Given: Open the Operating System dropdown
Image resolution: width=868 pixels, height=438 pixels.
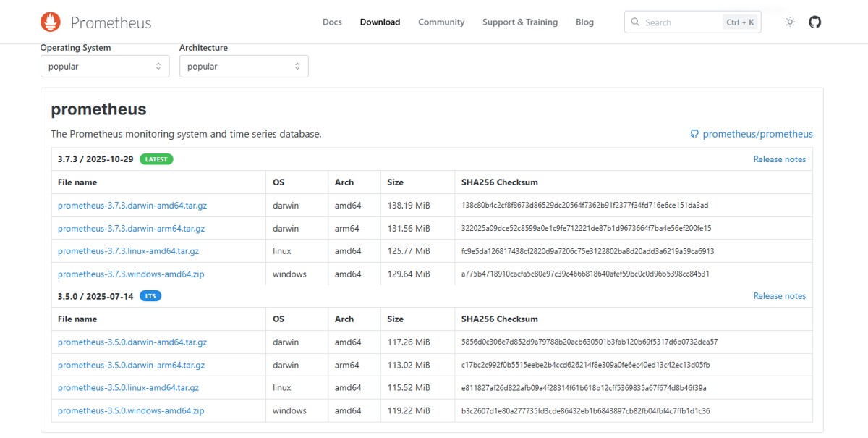Looking at the screenshot, I should pyautogui.click(x=105, y=67).
